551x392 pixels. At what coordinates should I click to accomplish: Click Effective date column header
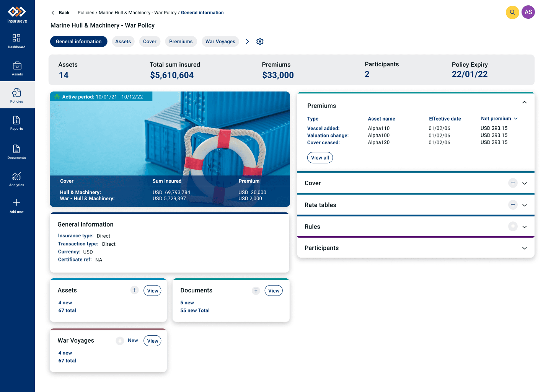click(445, 119)
